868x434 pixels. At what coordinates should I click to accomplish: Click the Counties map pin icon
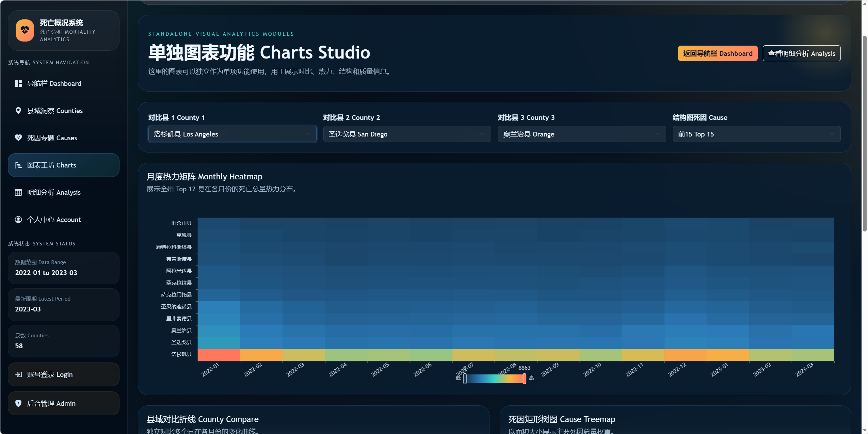[18, 111]
